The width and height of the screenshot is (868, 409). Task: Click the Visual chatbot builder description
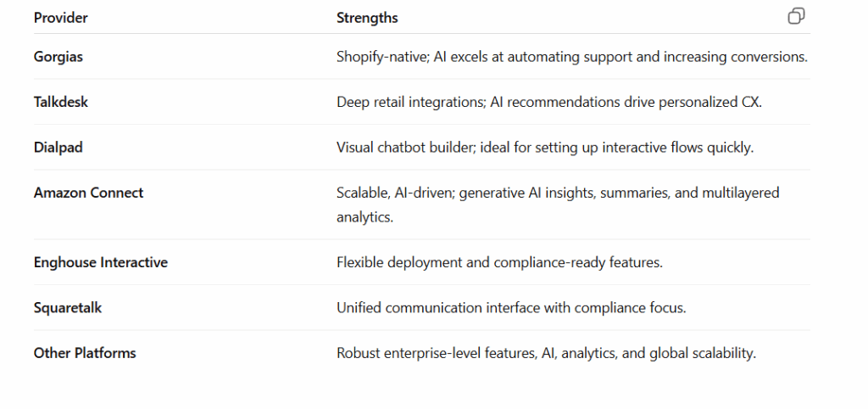pos(545,148)
